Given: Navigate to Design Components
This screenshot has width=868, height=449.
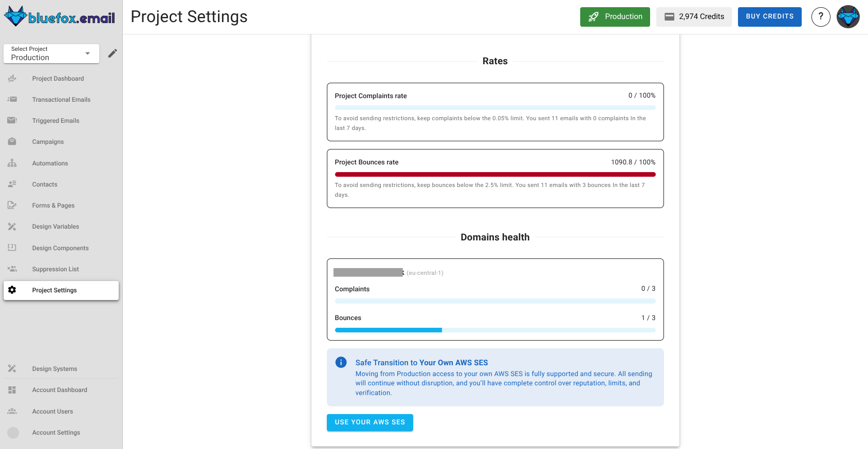Looking at the screenshot, I should click(x=60, y=248).
